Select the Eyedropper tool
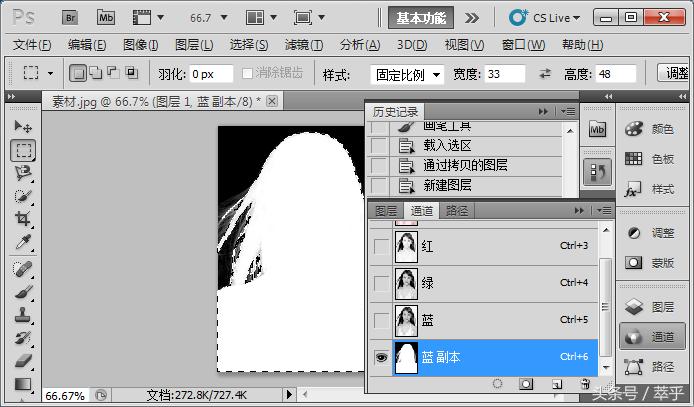The height and width of the screenshot is (407, 694). tap(23, 242)
